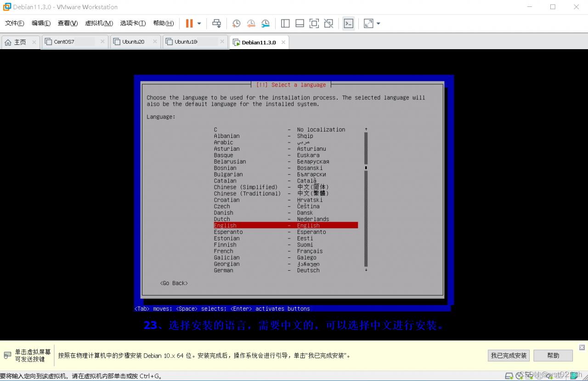Close the Debian11.3.0 tab
Screen dimensions: 588x381
[x=283, y=42]
